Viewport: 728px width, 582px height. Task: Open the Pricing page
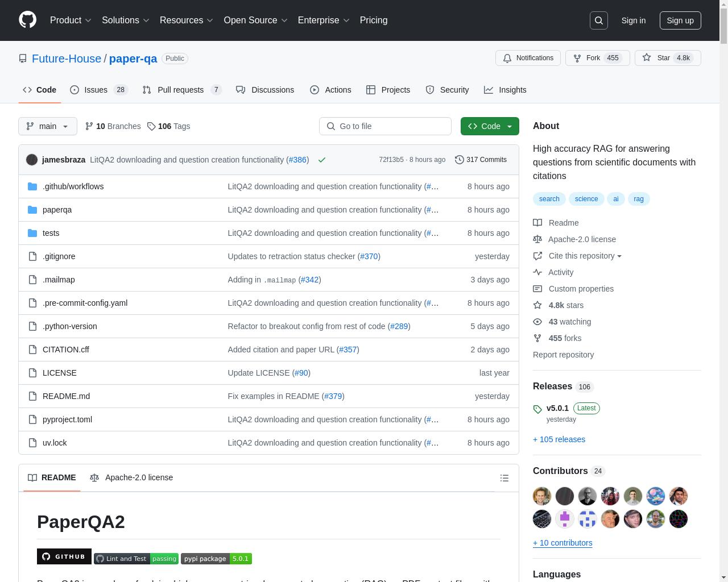click(374, 20)
